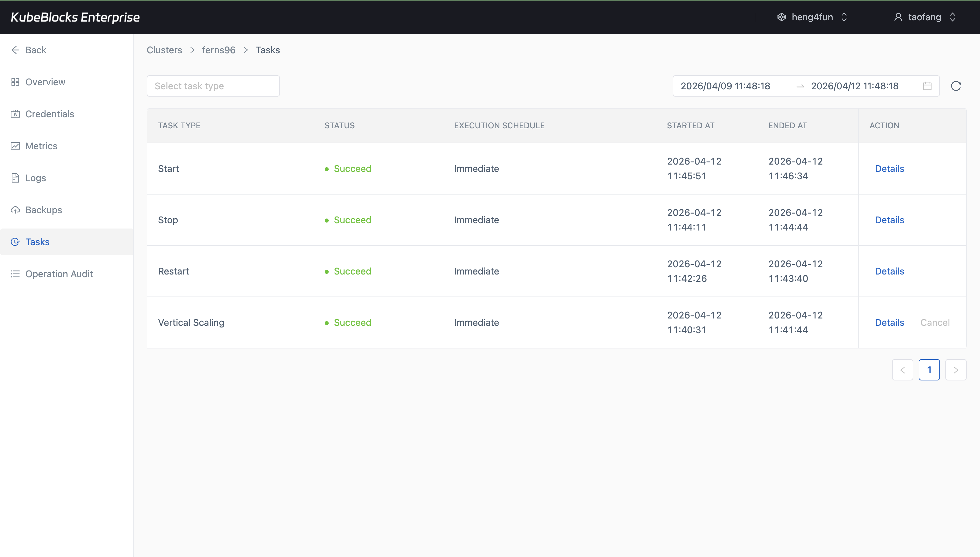Go to next page with right chevron
Screen dimensions: 980x557
click(956, 369)
